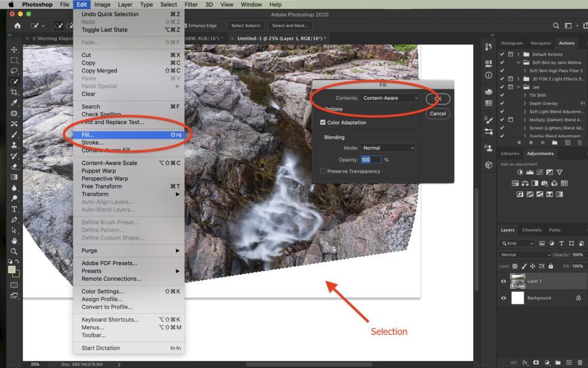588x368 pixels.
Task: Click the Opacity field in Fill dialog
Action: pos(370,159)
